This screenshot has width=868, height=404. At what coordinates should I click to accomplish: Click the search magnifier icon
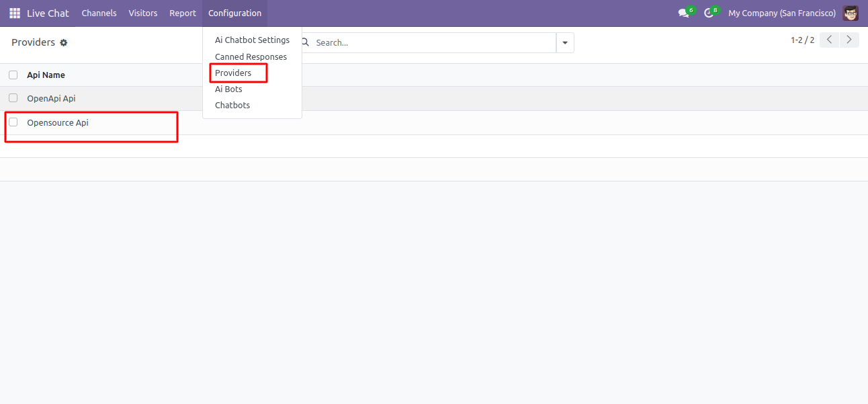click(306, 42)
